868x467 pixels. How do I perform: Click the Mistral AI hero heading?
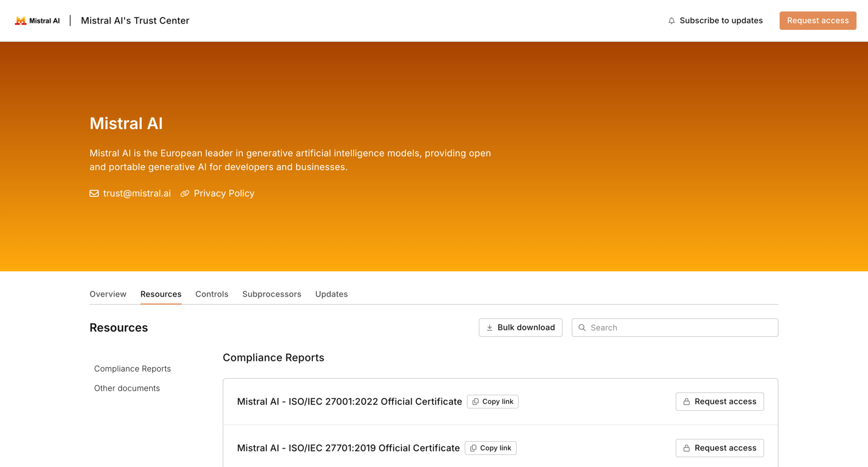click(x=126, y=123)
